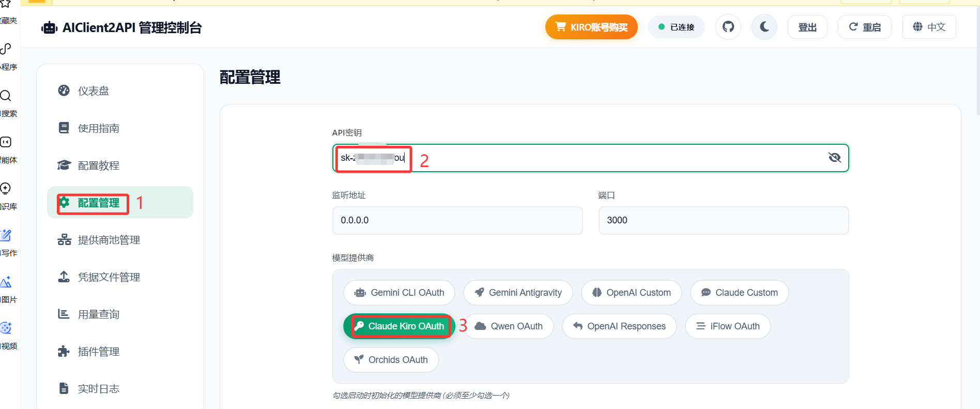Open 插件管理 in the sidebar
Screen dimensions: 980x409
pos(120,352)
